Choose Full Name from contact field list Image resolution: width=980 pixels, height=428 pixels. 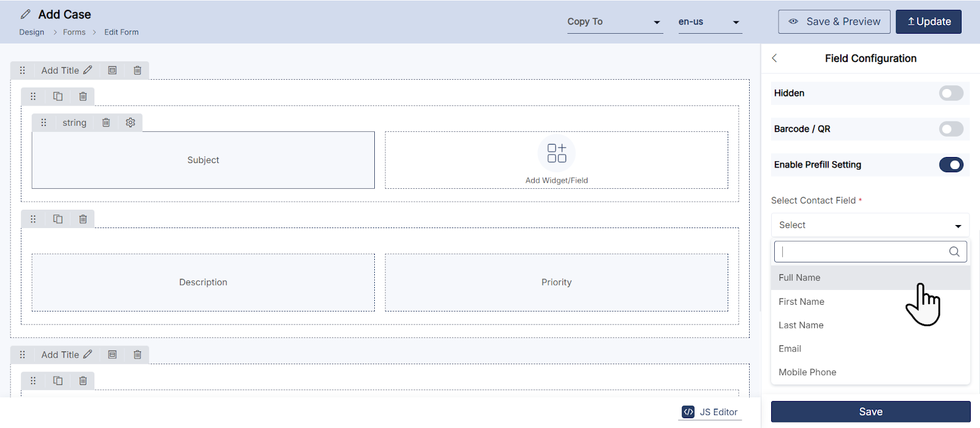point(799,278)
